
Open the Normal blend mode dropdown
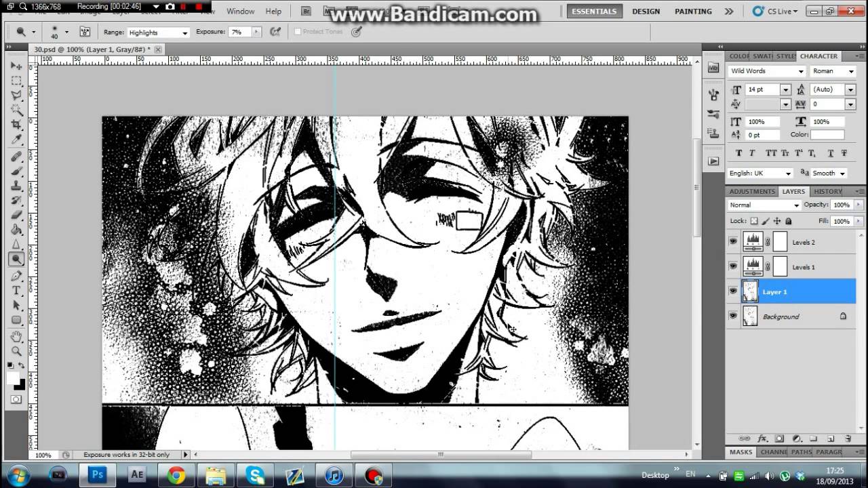(764, 205)
